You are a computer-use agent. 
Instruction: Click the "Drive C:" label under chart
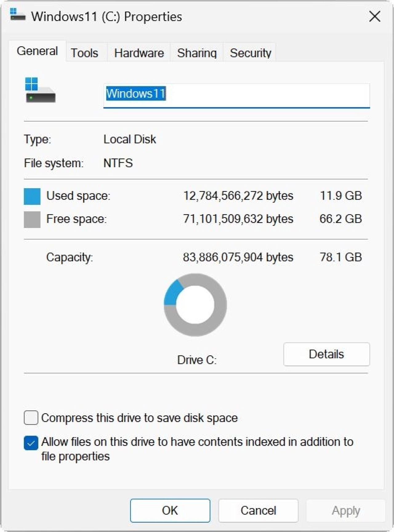197,360
